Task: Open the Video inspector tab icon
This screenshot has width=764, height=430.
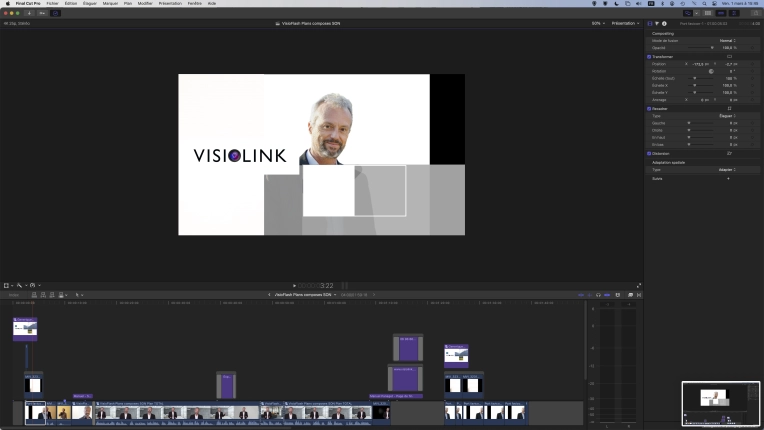Action: click(649, 23)
